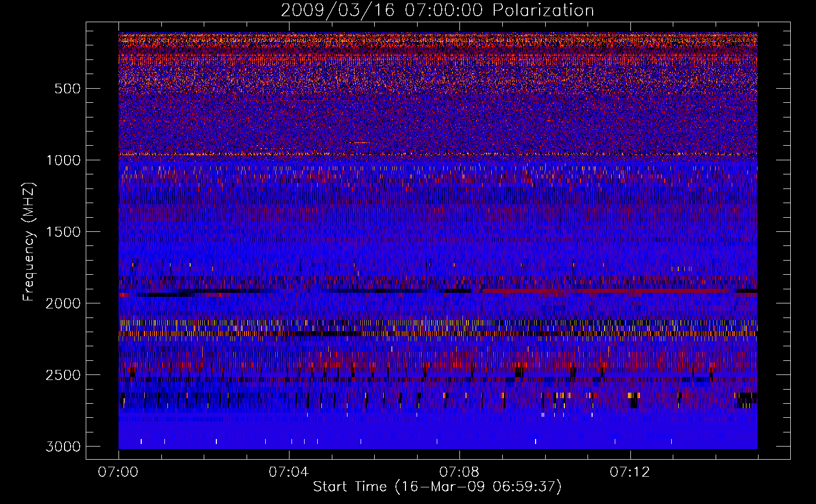Click the yellow-striped band near 2200 MHz
Image resolution: width=816 pixels, height=504 pixels.
pyautogui.click(x=438, y=333)
